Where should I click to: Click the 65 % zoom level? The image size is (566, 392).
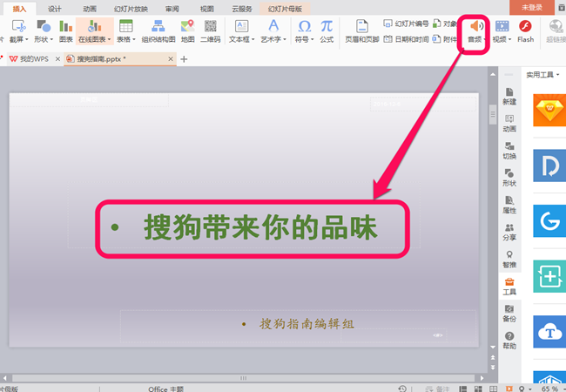549,389
